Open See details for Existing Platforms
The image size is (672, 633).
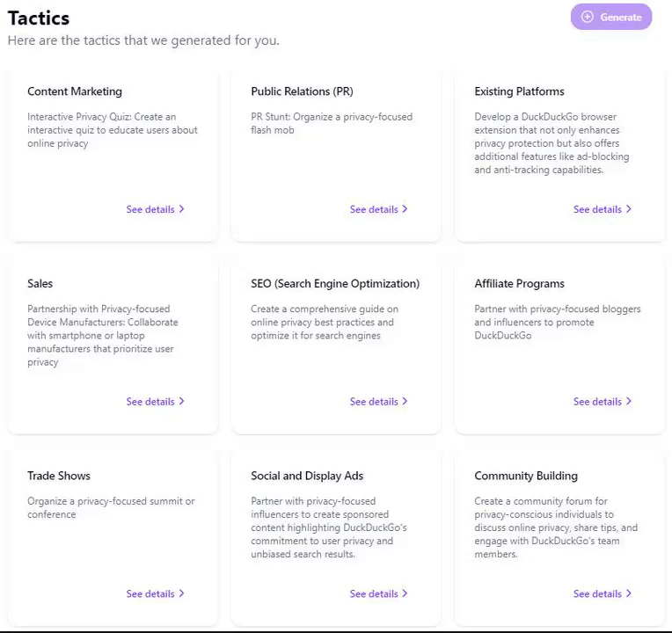click(597, 209)
